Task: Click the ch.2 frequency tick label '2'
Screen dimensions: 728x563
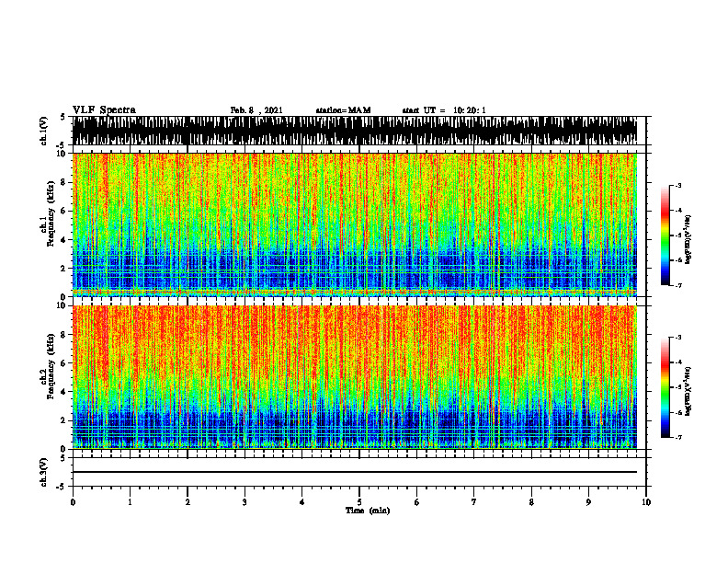Action: 64,420
